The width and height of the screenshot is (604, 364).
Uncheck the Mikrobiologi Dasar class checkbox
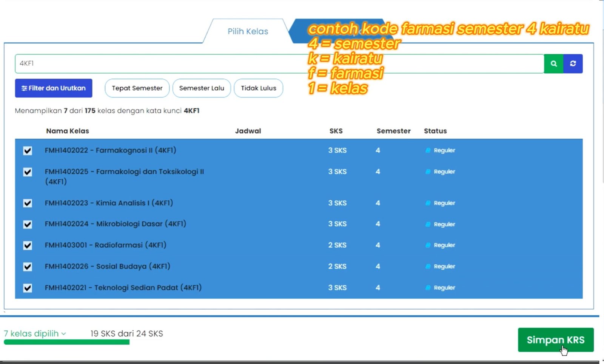28,224
